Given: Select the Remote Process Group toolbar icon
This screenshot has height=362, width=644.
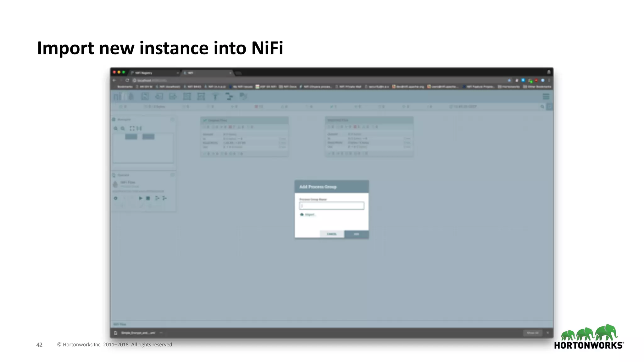Looking at the screenshot, I should [201, 96].
